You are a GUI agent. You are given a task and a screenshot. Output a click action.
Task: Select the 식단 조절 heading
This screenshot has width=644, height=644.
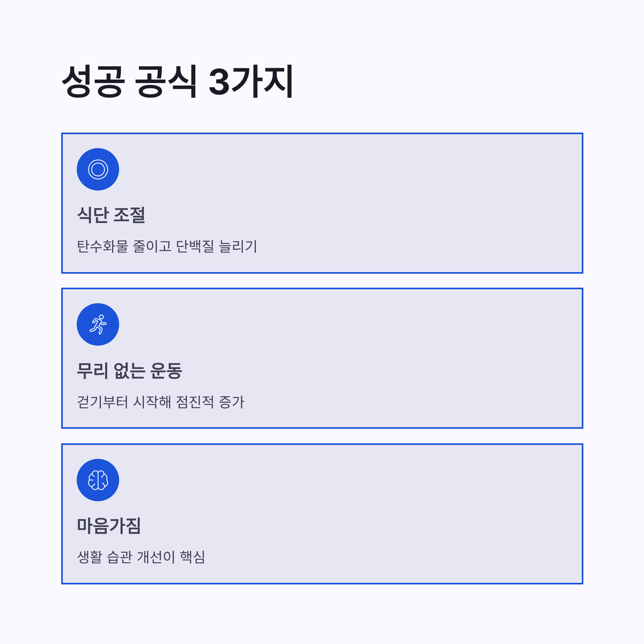point(111,215)
